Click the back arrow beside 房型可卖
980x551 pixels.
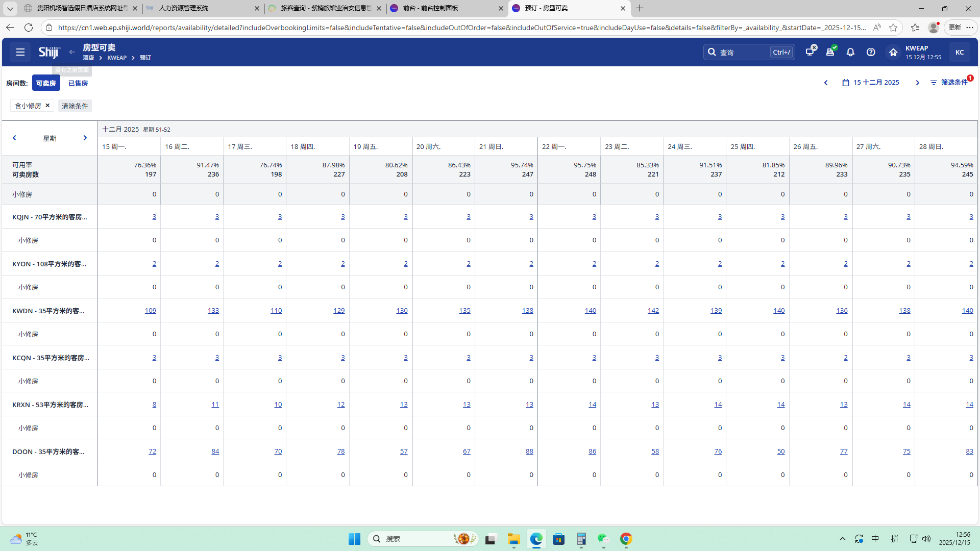pyautogui.click(x=72, y=52)
